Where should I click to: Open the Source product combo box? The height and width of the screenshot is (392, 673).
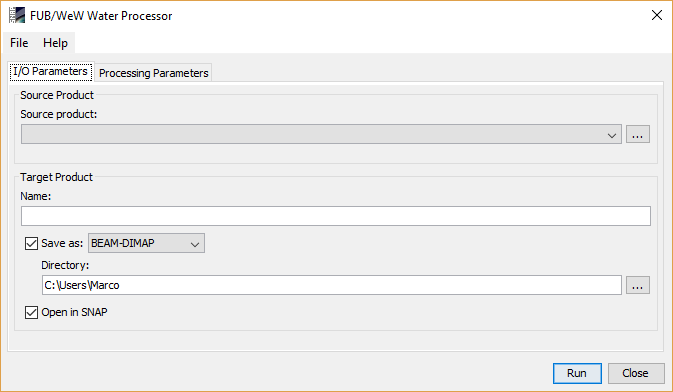pos(321,134)
